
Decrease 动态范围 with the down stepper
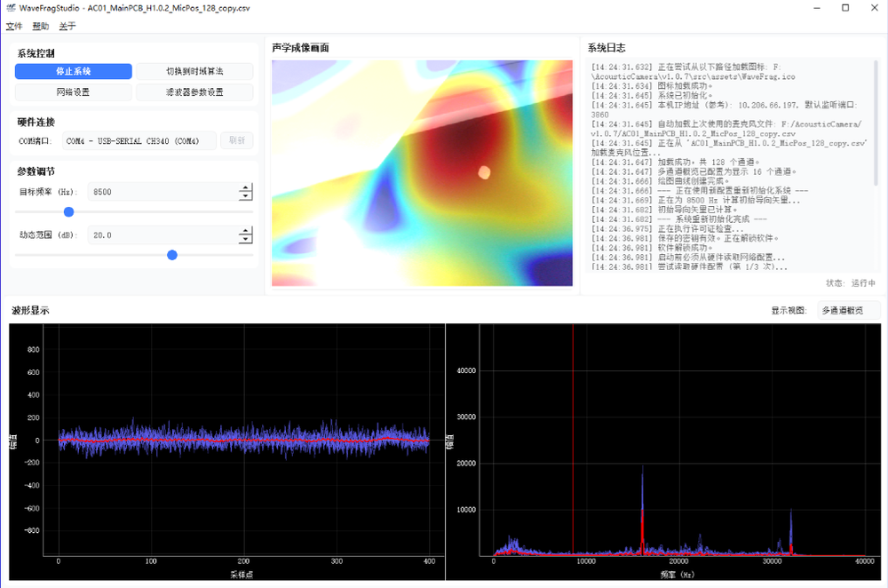tap(246, 240)
